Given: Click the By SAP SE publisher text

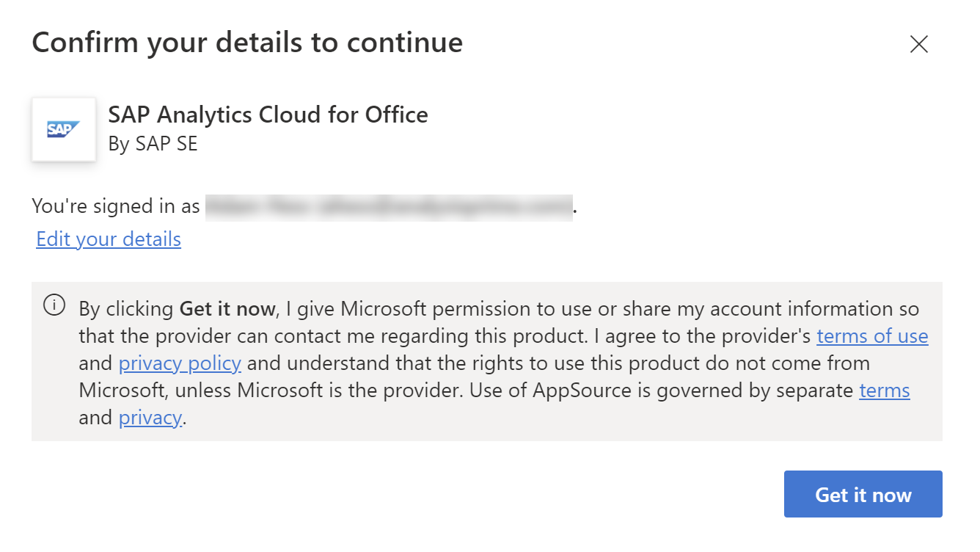Looking at the screenshot, I should (x=153, y=143).
